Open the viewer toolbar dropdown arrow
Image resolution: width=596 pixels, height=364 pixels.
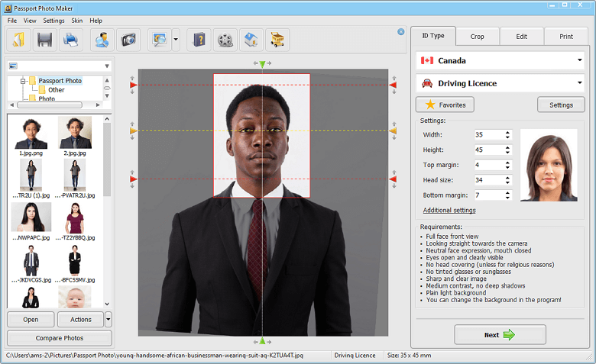coord(176,40)
